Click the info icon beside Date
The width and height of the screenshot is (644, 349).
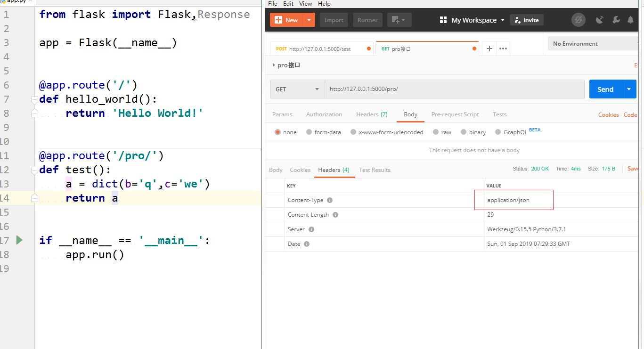307,244
